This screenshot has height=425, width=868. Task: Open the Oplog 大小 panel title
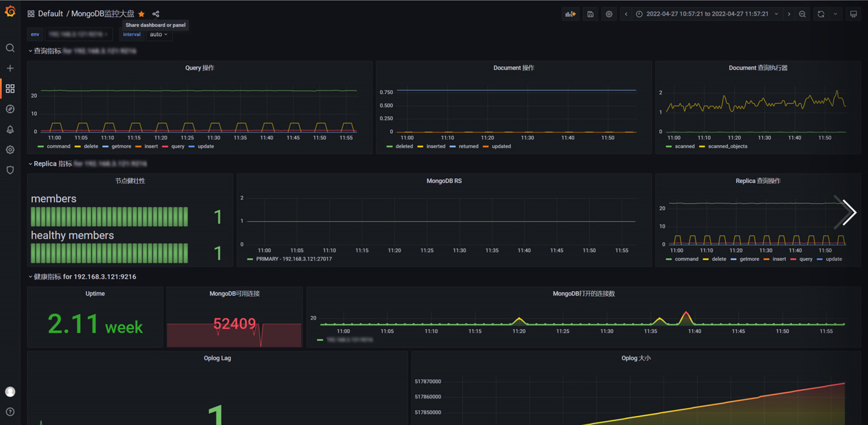(x=636, y=358)
